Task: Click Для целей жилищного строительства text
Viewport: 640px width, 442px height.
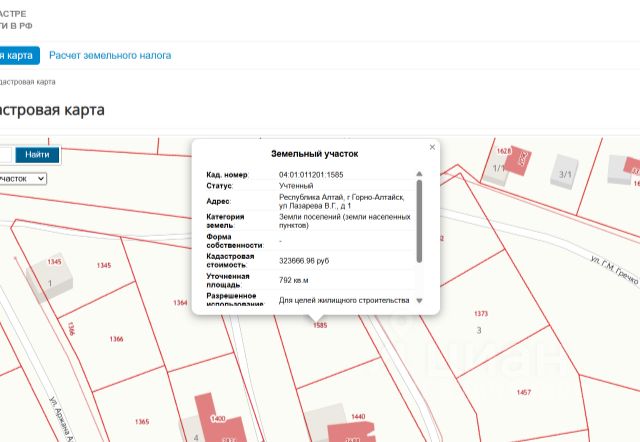Action: 344,300
